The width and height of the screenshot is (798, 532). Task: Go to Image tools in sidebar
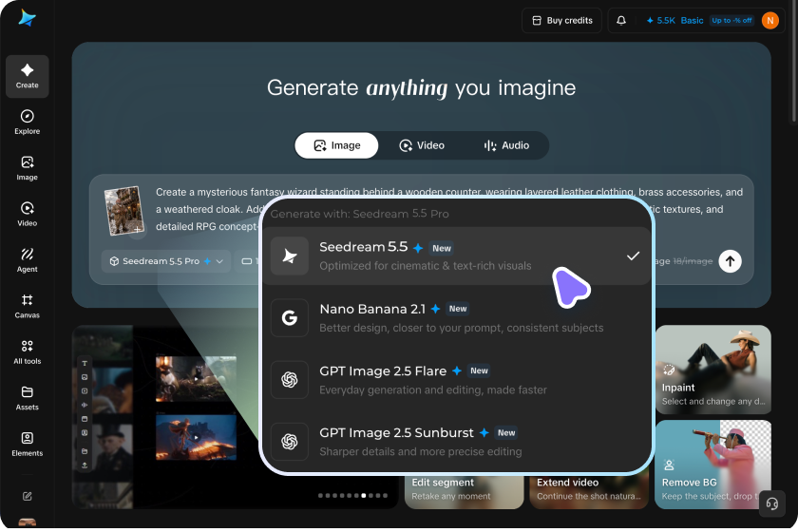pos(27,168)
